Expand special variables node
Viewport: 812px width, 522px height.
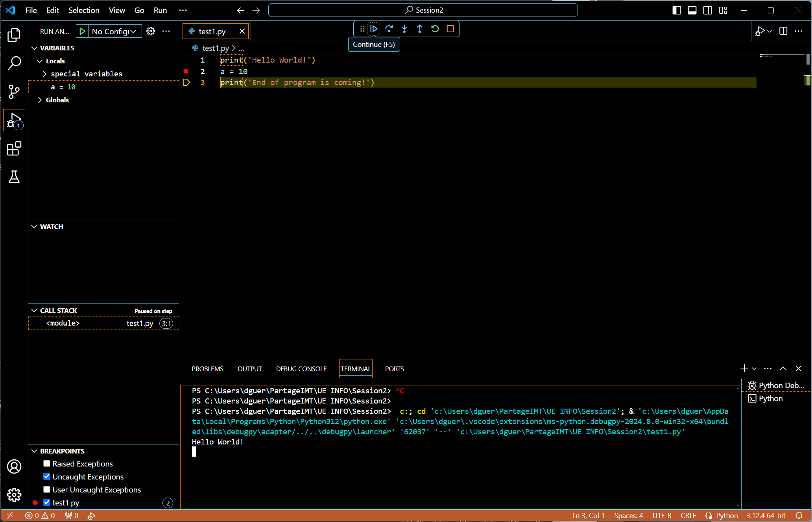pos(44,74)
